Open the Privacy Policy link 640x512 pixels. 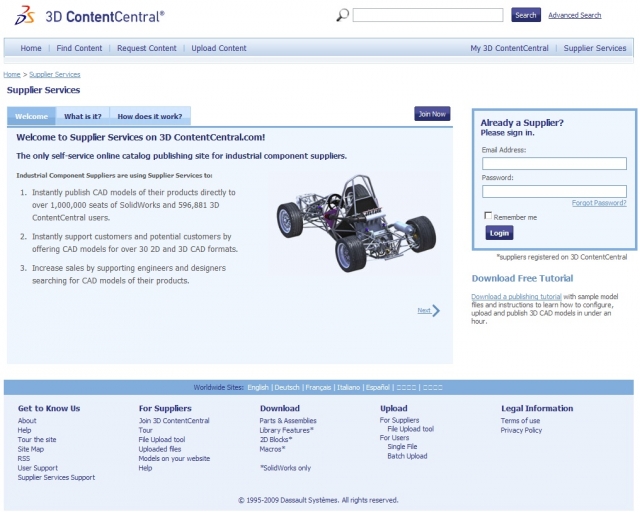[521, 430]
